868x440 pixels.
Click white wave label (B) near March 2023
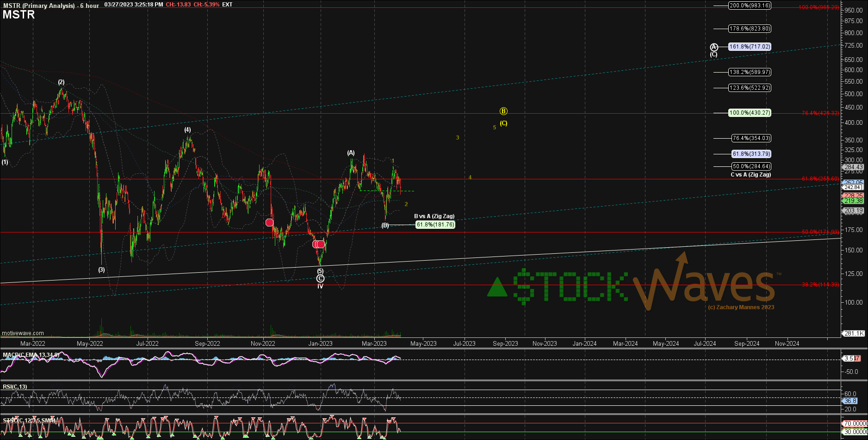click(x=385, y=226)
